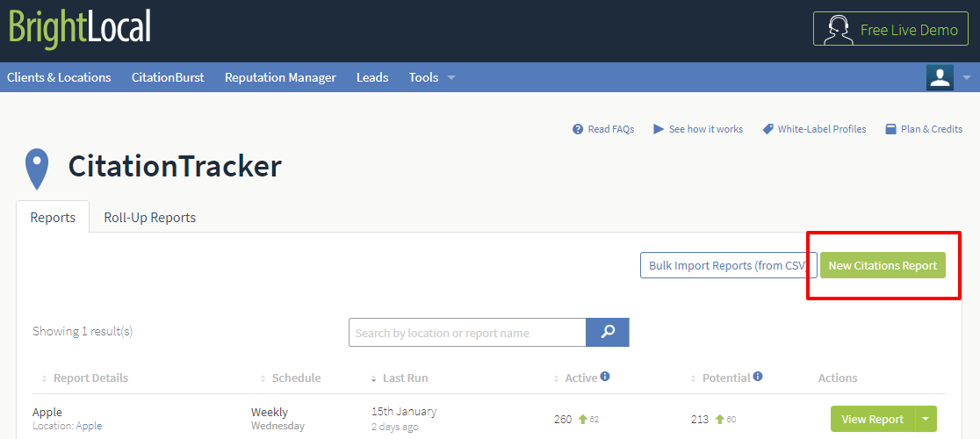Open the See how it works link

706,129
